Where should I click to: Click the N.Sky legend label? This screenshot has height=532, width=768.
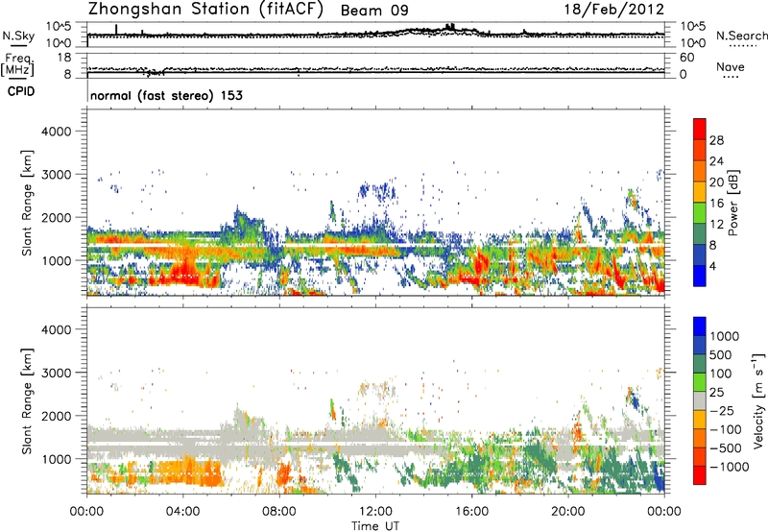18,36
